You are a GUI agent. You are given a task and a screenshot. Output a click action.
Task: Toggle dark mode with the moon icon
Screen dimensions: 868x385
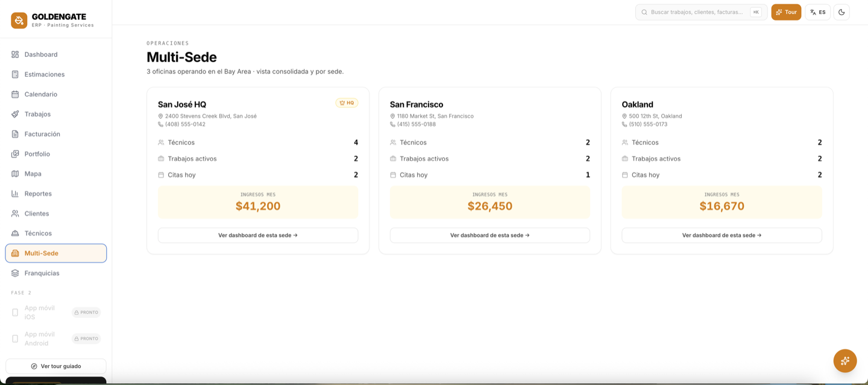pos(841,12)
